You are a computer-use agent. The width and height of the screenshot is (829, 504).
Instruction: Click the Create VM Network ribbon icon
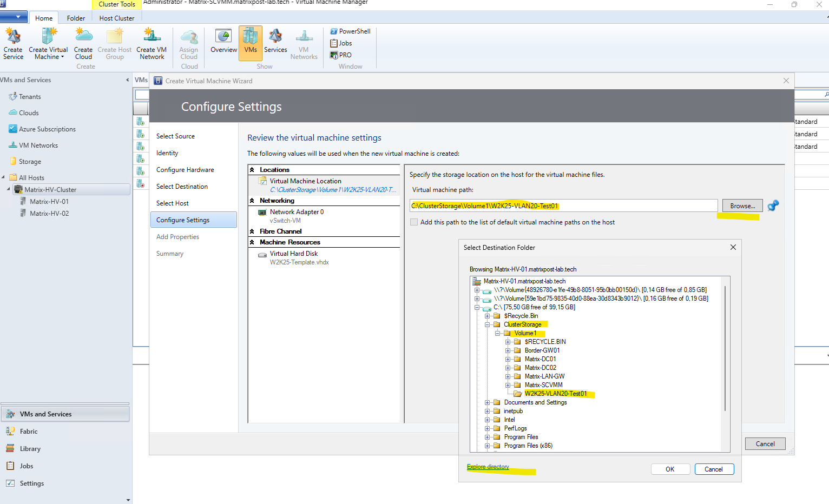(x=152, y=44)
